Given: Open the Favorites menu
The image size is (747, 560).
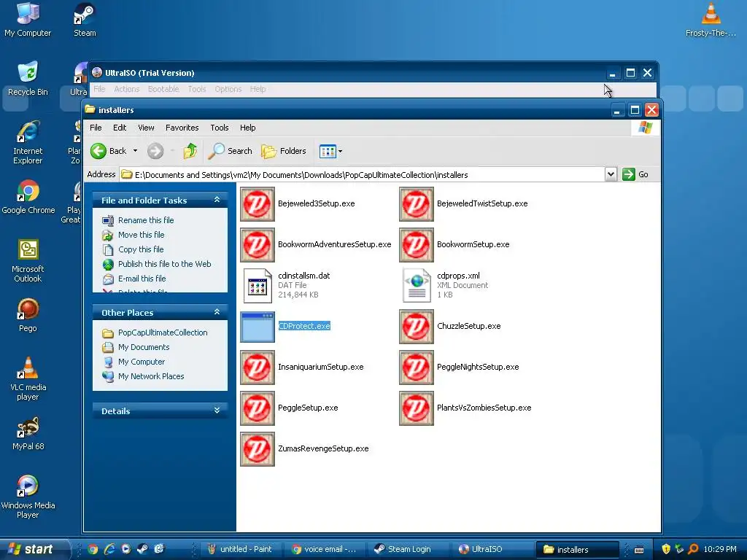Looking at the screenshot, I should point(182,128).
